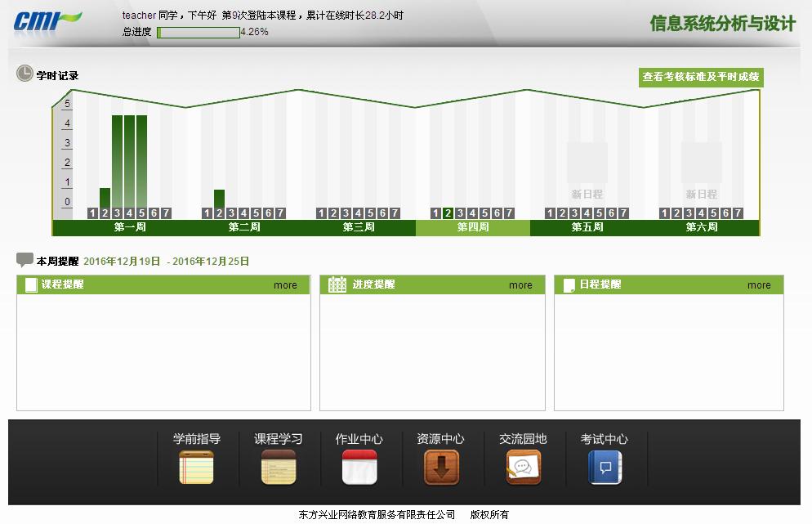The image size is (812, 524).
Task: Expand 课程提醒 with the more link
Action: [285, 285]
